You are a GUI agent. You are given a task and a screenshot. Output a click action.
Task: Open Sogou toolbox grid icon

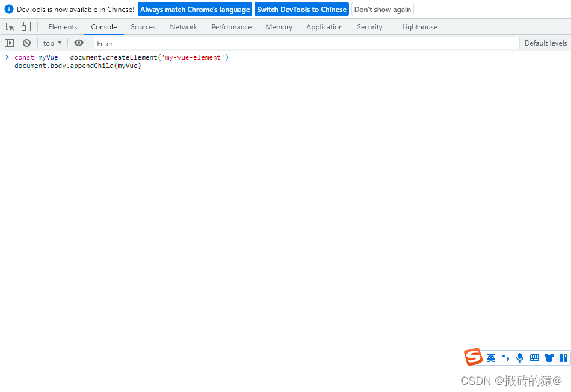pos(563,358)
